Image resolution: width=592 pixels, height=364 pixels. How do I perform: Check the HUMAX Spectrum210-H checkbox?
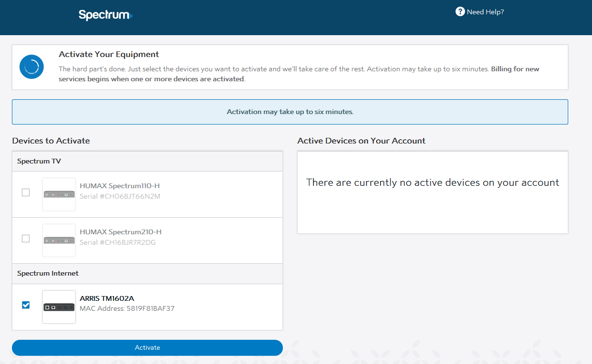point(26,239)
